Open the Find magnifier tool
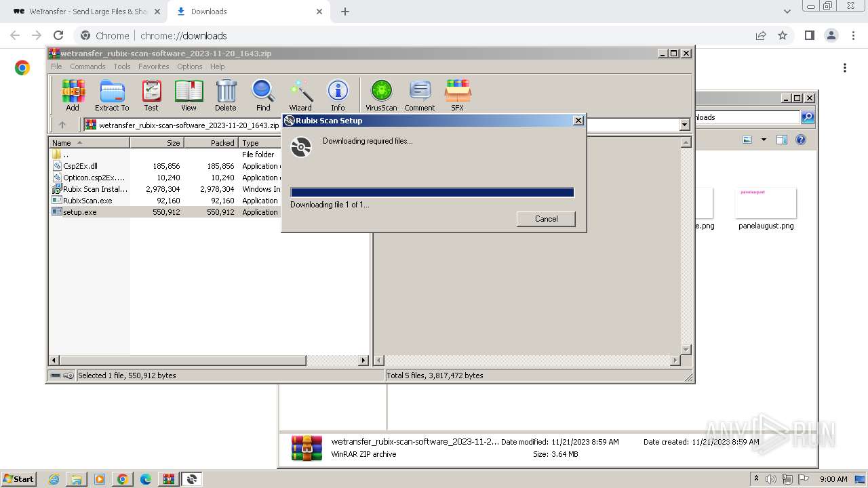The height and width of the screenshot is (488, 868). [x=263, y=96]
